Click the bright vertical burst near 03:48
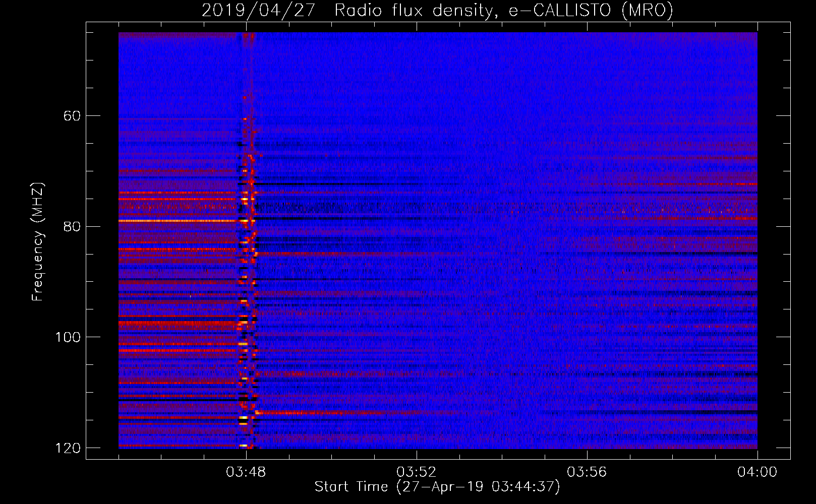This screenshot has height=504, width=816. click(248, 240)
